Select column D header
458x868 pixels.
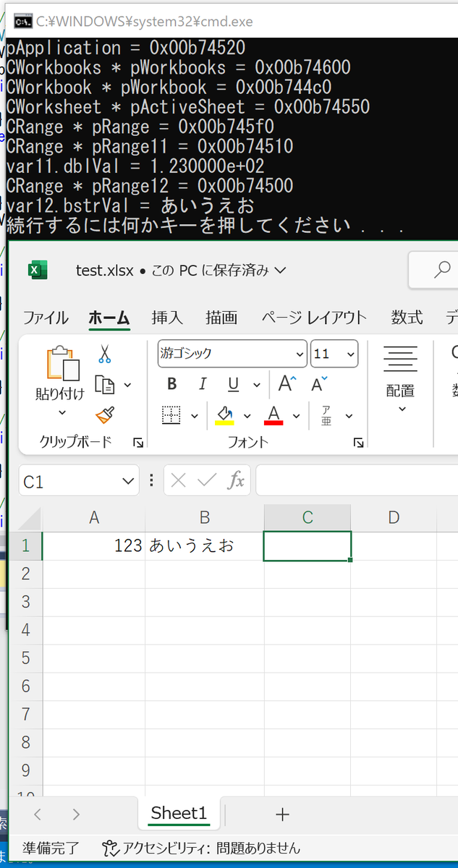(394, 517)
